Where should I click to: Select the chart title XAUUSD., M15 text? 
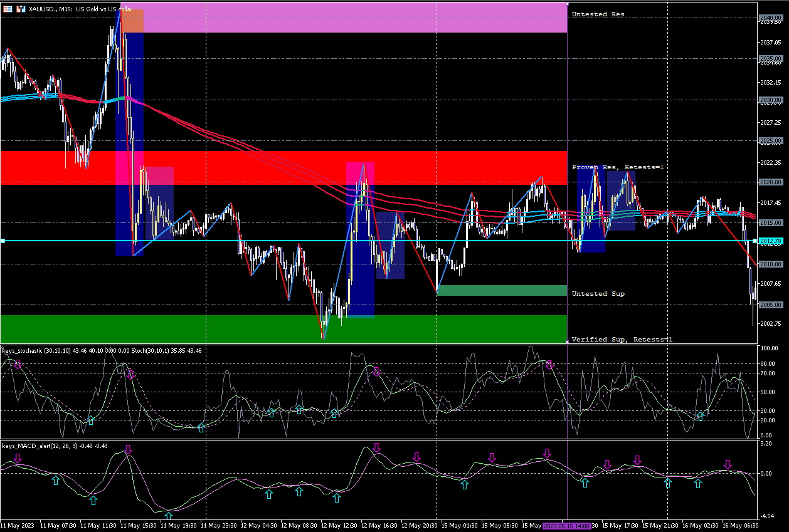click(x=50, y=9)
